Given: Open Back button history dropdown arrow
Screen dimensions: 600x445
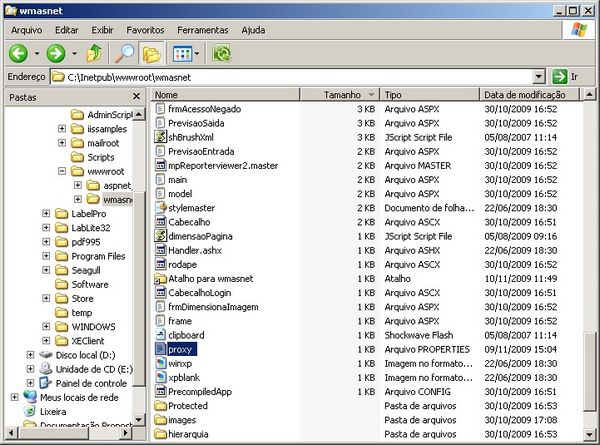Looking at the screenshot, I should (x=37, y=54).
